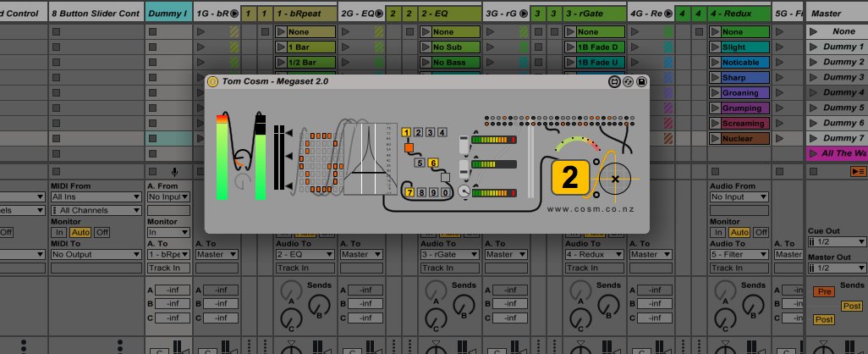Launch the No Sub clip in 2 - EQ
This screenshot has height=354, width=868.
coord(426,47)
